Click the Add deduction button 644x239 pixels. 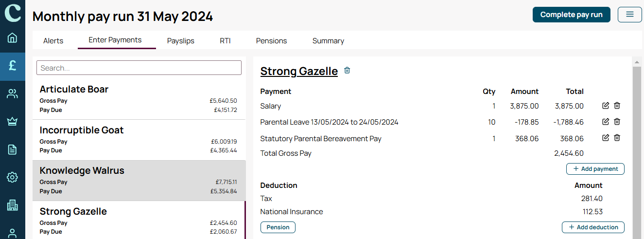click(x=593, y=227)
